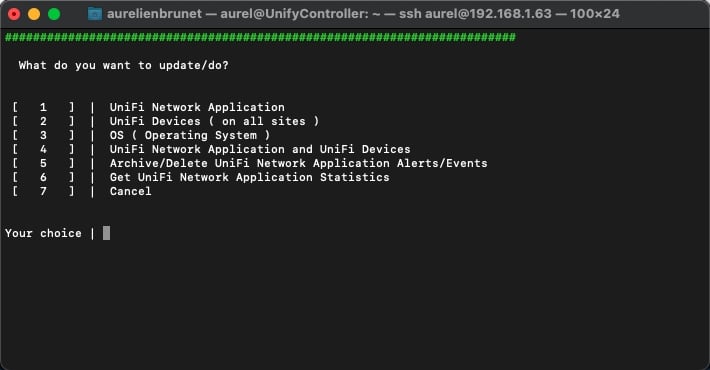Click the number 3 in brackets
The image size is (710, 370).
pos(43,135)
